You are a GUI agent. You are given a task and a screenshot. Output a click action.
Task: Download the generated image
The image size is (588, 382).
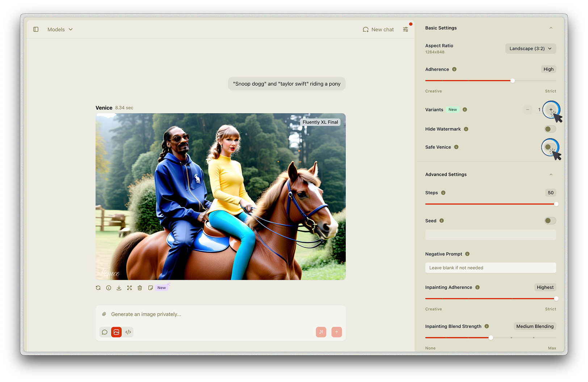tap(119, 288)
